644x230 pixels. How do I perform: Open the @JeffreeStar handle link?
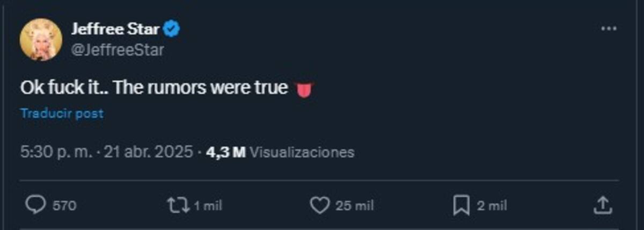click(118, 50)
